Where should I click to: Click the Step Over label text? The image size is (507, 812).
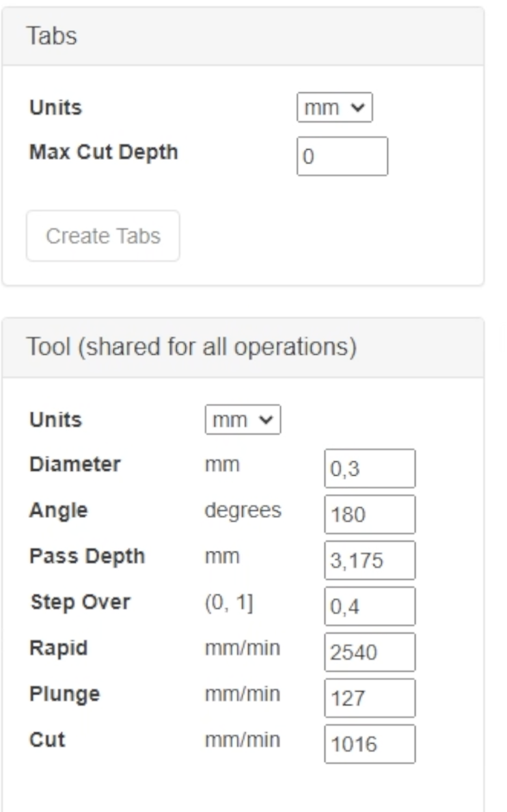tap(80, 602)
